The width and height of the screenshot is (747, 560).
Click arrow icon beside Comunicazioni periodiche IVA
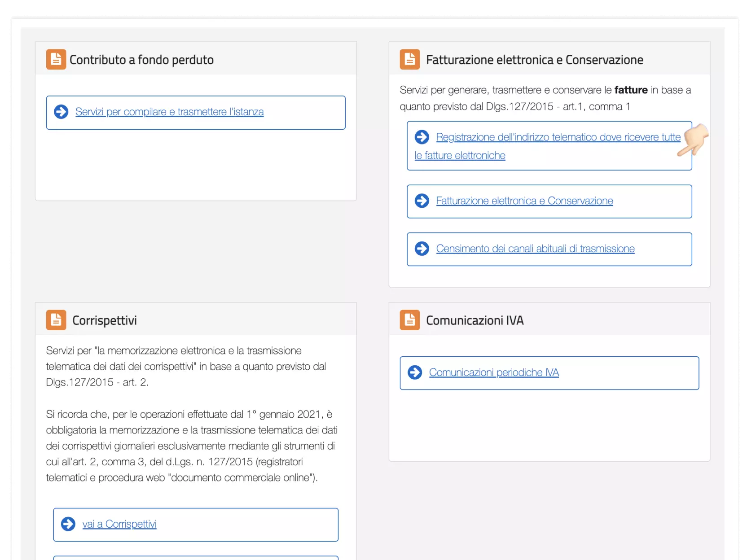tap(415, 372)
